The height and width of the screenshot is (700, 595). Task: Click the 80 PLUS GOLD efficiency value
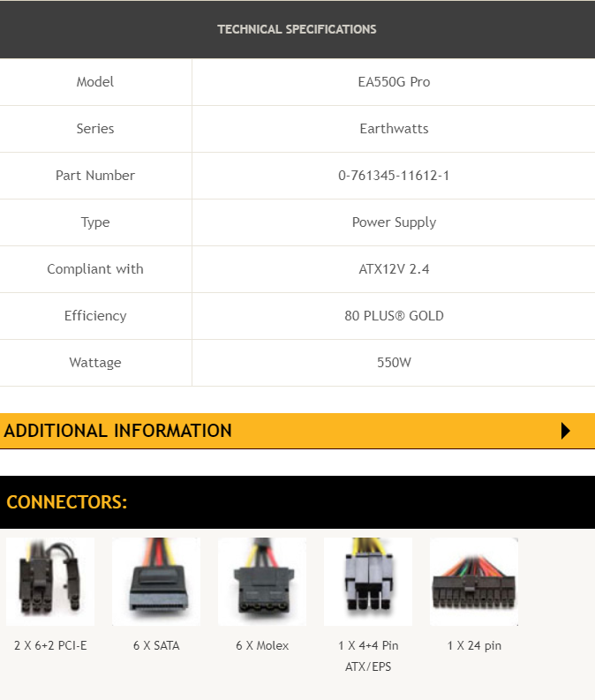(x=394, y=316)
